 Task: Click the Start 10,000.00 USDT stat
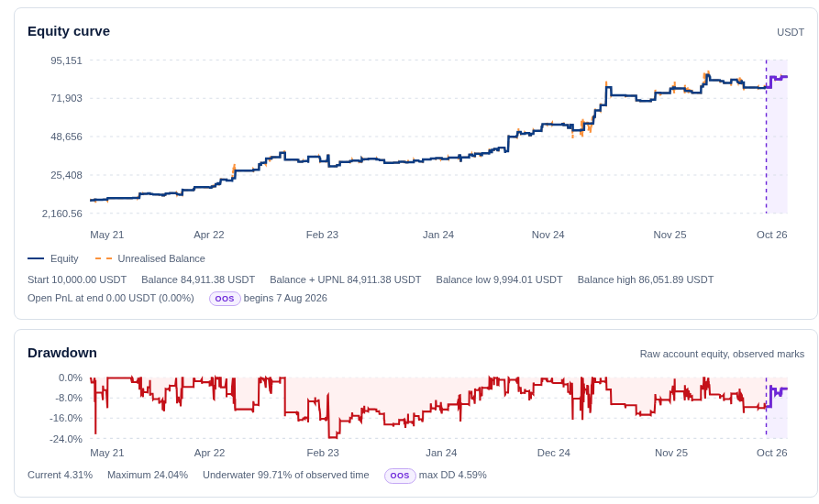pyautogui.click(x=77, y=279)
